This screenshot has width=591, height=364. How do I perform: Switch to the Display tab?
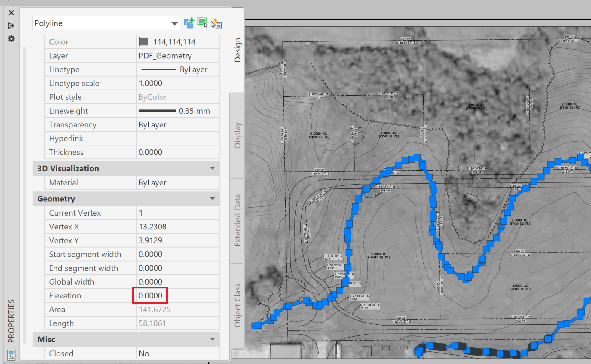coord(238,135)
